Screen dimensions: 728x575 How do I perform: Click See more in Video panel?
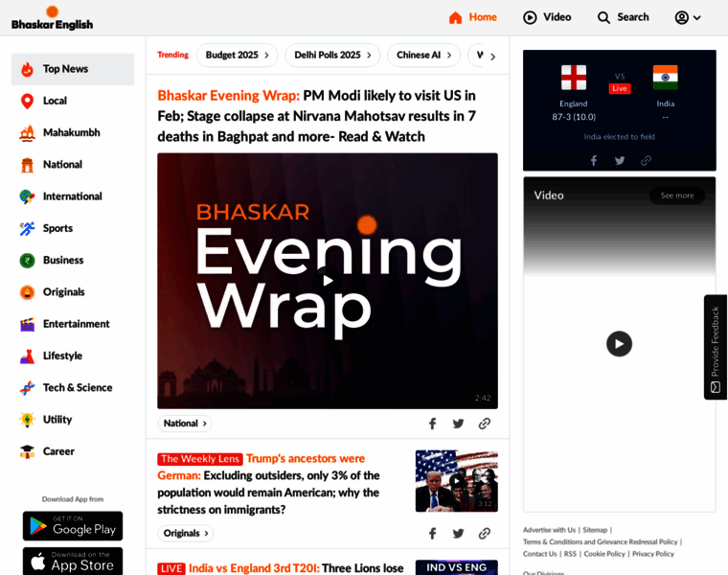677,195
